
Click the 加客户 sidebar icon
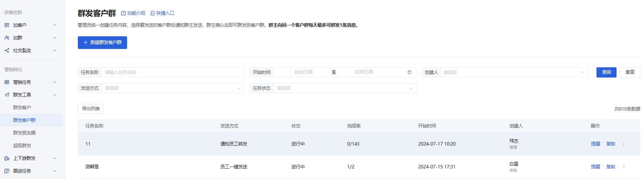7,25
